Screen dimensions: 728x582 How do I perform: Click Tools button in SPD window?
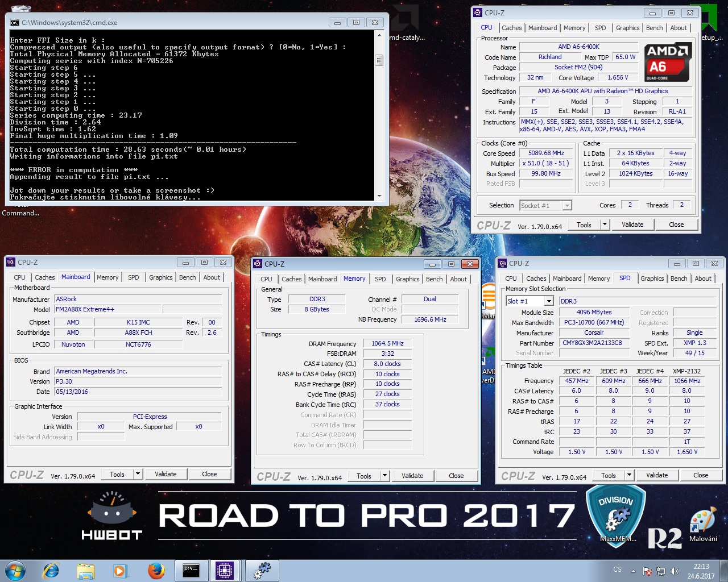[609, 475]
